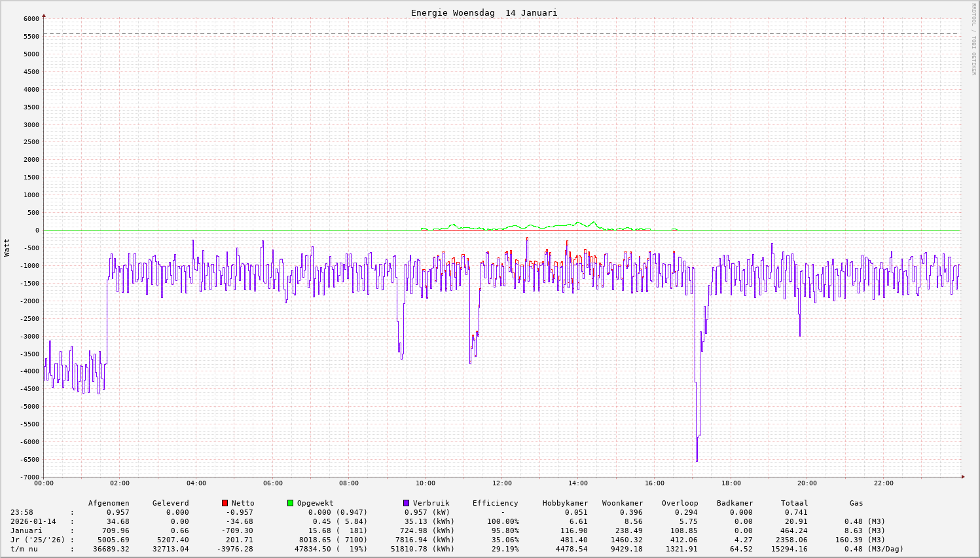980x558 pixels.
Task: Select the Hobbykamer column header
Action: click(x=565, y=503)
